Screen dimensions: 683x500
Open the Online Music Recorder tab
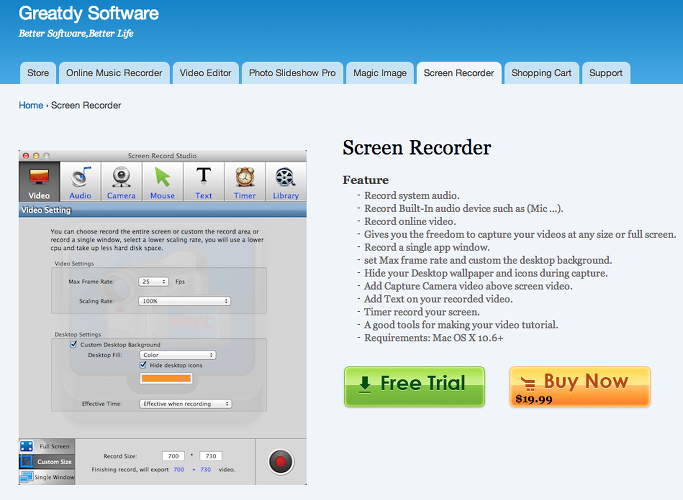[114, 73]
